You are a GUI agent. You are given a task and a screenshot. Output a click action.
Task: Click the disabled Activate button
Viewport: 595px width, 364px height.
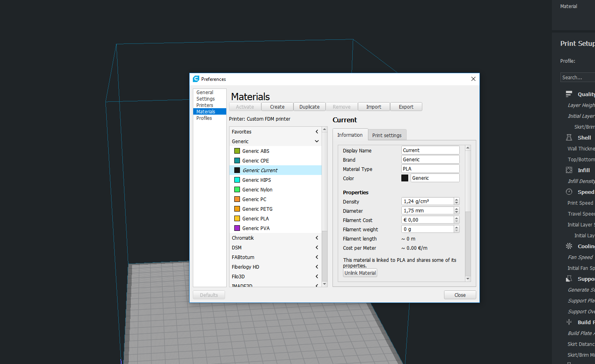(245, 107)
